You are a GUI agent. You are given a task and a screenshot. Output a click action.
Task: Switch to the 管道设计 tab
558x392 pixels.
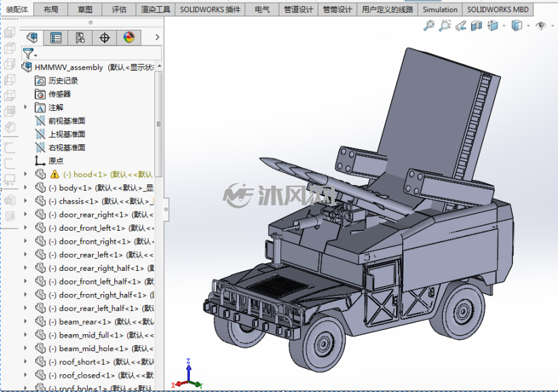(298, 10)
